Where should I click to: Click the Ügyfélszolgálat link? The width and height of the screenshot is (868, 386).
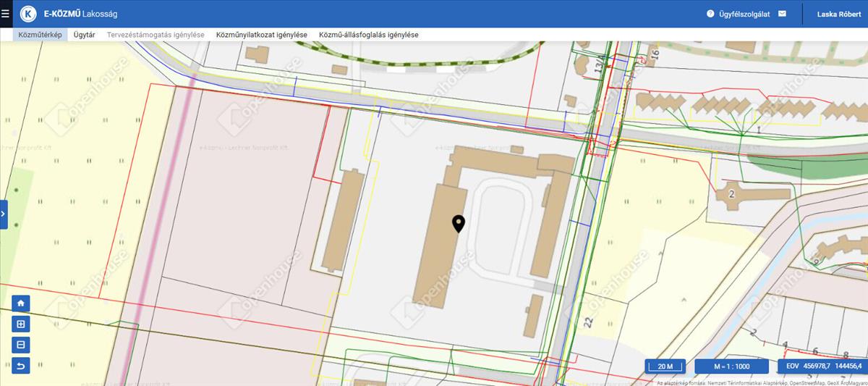[x=744, y=14]
